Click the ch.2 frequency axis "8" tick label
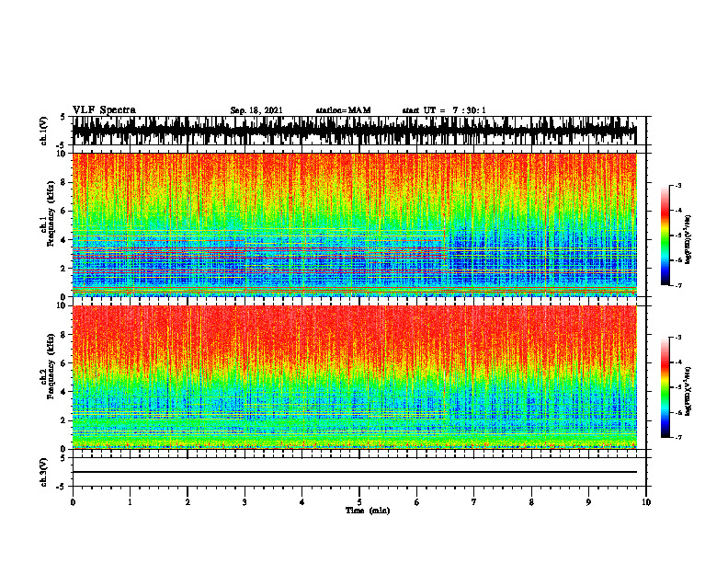The image size is (728, 563). pyautogui.click(x=63, y=335)
